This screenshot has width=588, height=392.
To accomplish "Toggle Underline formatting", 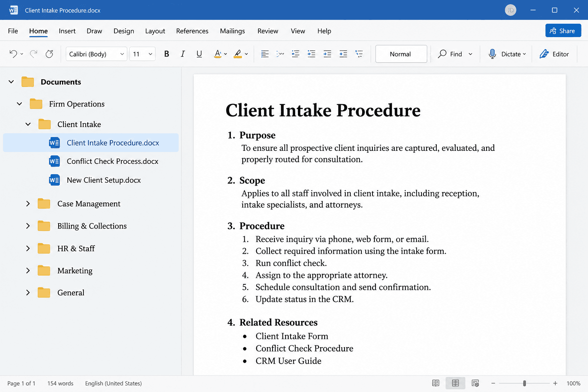I will [199, 54].
